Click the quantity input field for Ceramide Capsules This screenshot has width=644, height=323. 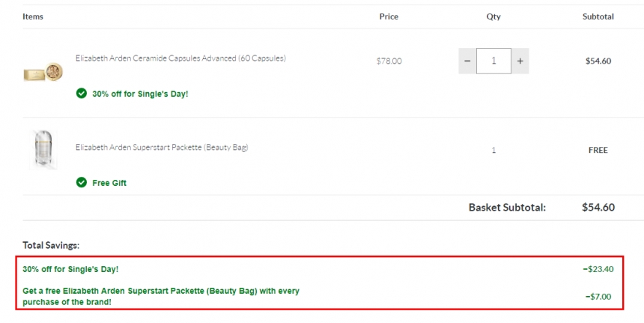click(493, 61)
